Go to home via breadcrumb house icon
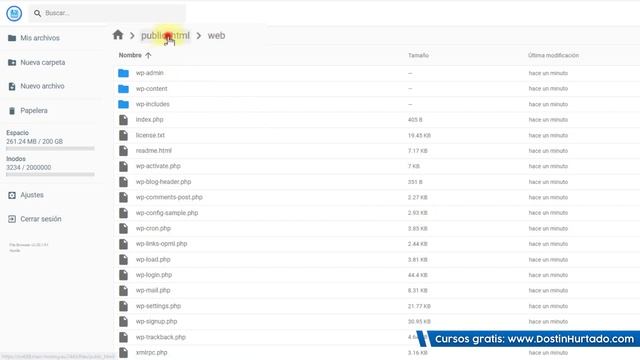Viewport: 640px width, 360px height. [118, 35]
